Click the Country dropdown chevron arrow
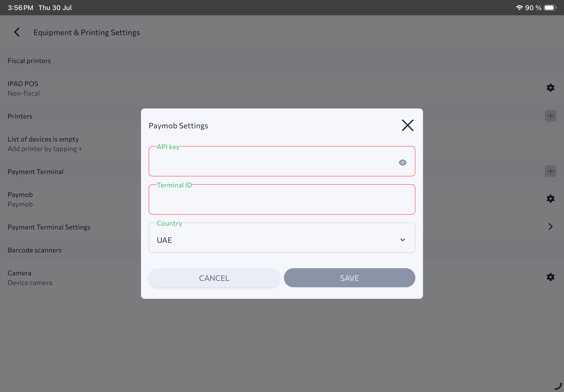This screenshot has width=564, height=392. 402,240
